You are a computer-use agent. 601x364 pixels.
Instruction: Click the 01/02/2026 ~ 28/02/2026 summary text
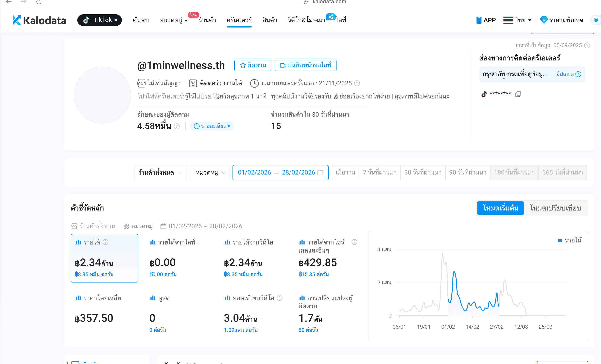click(x=205, y=226)
